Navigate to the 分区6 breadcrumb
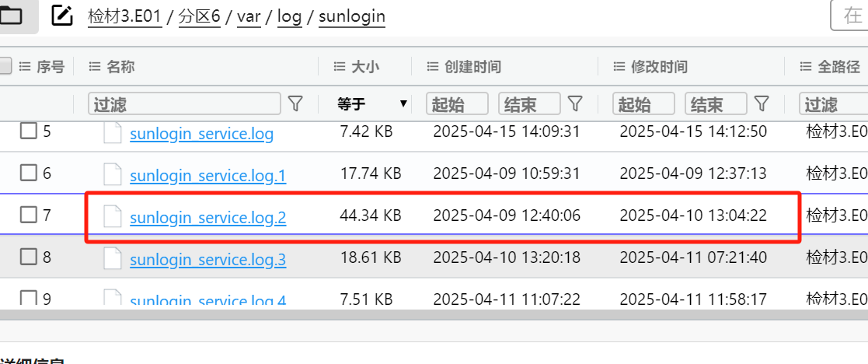 [x=197, y=16]
